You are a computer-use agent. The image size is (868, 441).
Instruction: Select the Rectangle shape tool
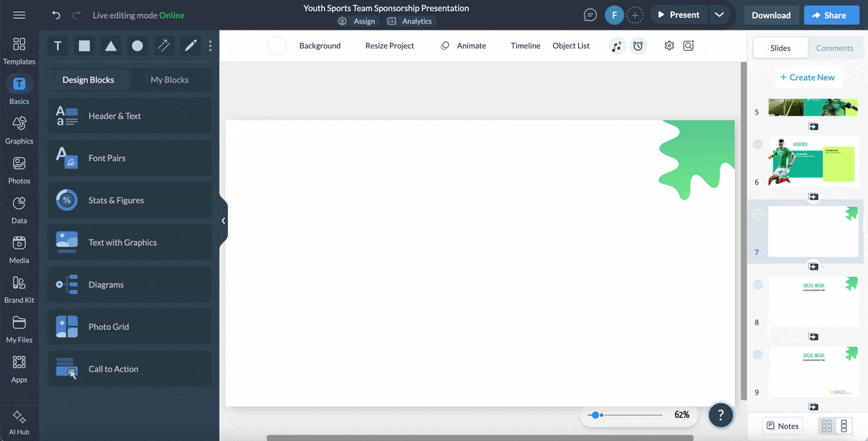point(84,46)
